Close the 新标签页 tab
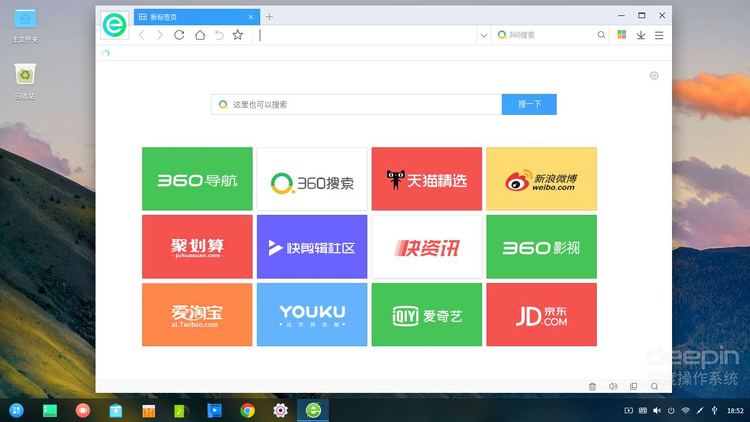Viewport: 750px width, 422px height. (x=251, y=17)
